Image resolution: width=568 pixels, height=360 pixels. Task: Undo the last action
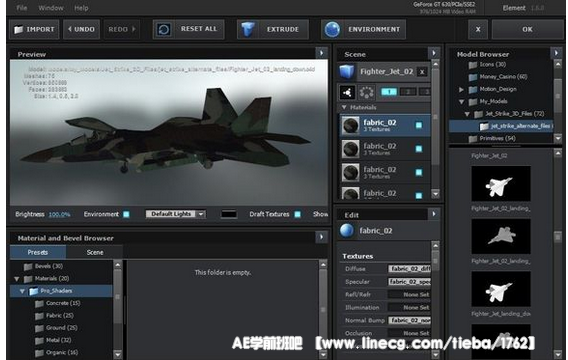[81, 29]
